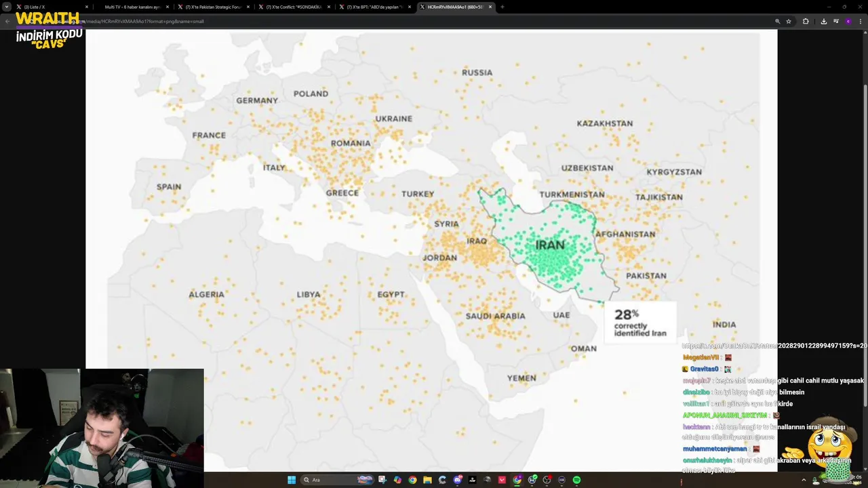Open the Discord taskbar icon

click(458, 480)
